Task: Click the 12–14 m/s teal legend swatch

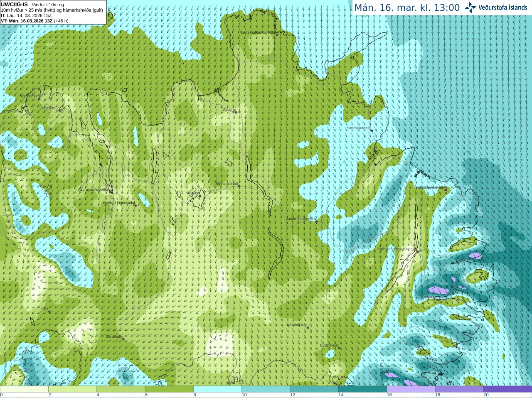Action: pos(314,389)
